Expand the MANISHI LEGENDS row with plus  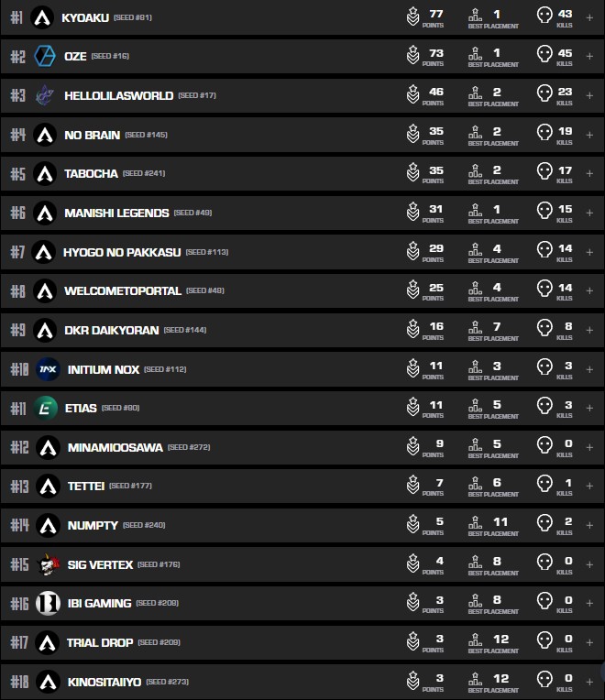click(x=589, y=213)
